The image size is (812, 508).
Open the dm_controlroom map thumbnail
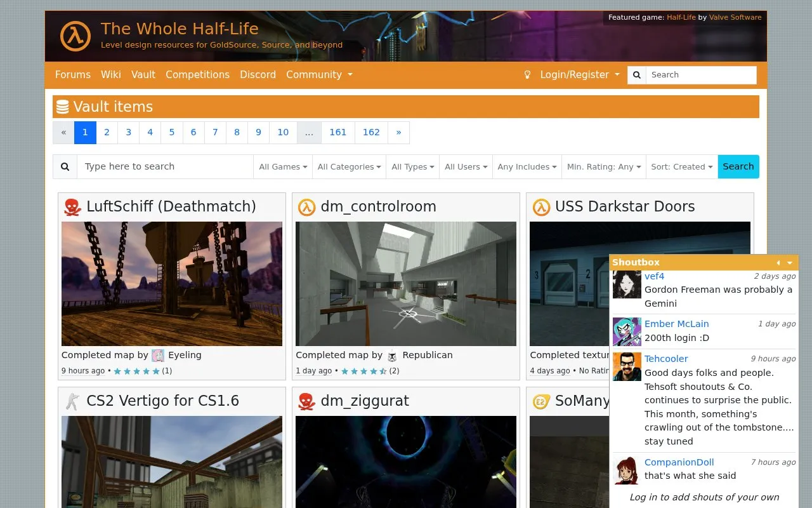point(406,284)
